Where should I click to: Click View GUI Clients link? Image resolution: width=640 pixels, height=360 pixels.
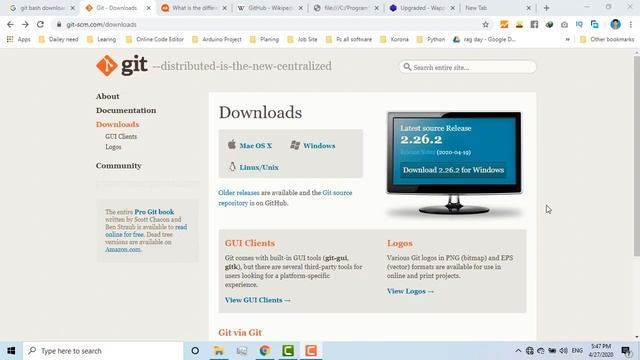[258, 300]
